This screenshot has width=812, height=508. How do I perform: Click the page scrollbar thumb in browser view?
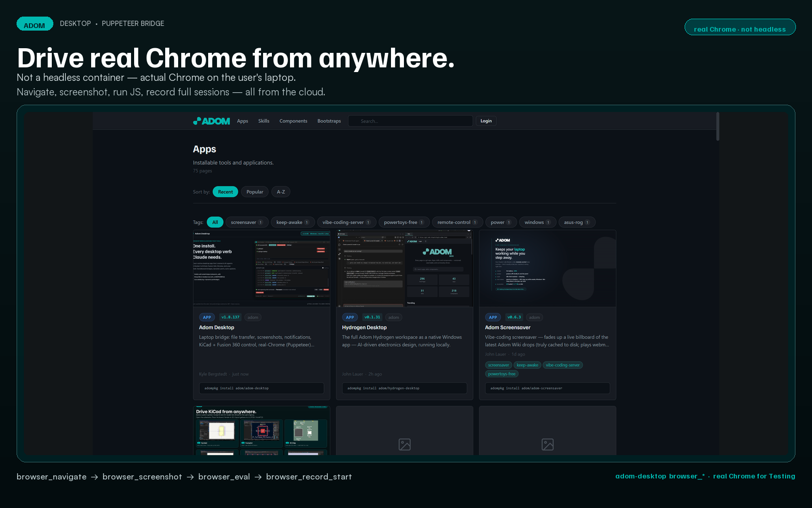click(718, 126)
